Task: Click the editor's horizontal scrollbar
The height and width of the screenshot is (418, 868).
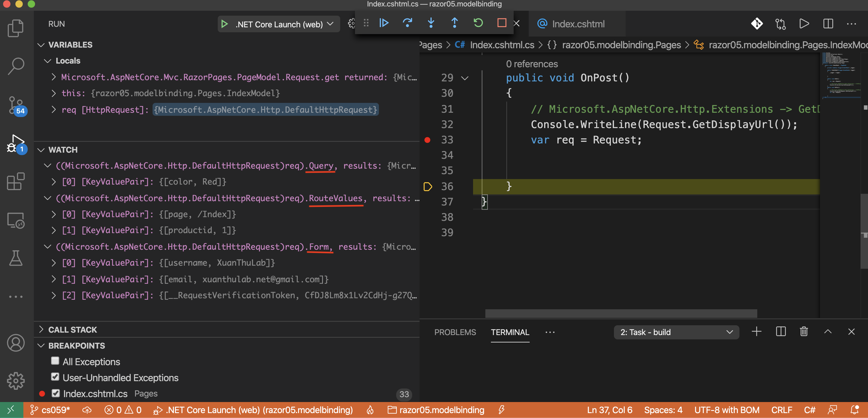Action: 621,313
